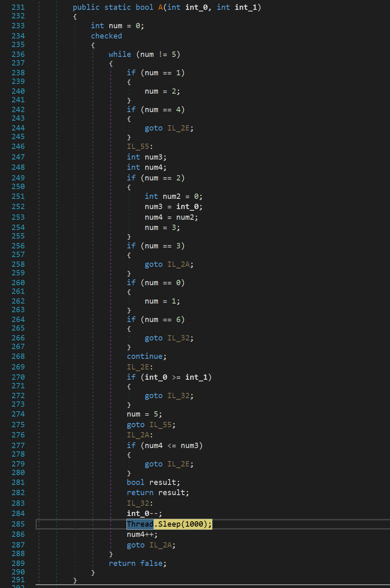Click return false statement on line 289
The height and width of the screenshot is (588, 390).
(137, 563)
